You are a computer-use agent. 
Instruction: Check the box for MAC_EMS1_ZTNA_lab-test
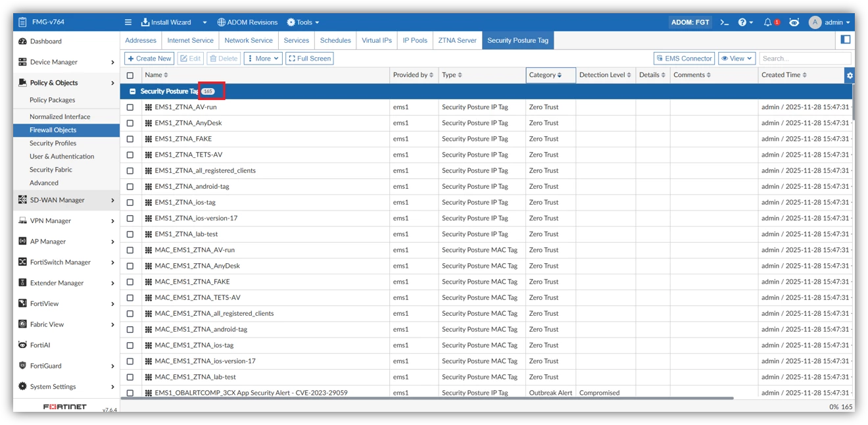point(130,377)
